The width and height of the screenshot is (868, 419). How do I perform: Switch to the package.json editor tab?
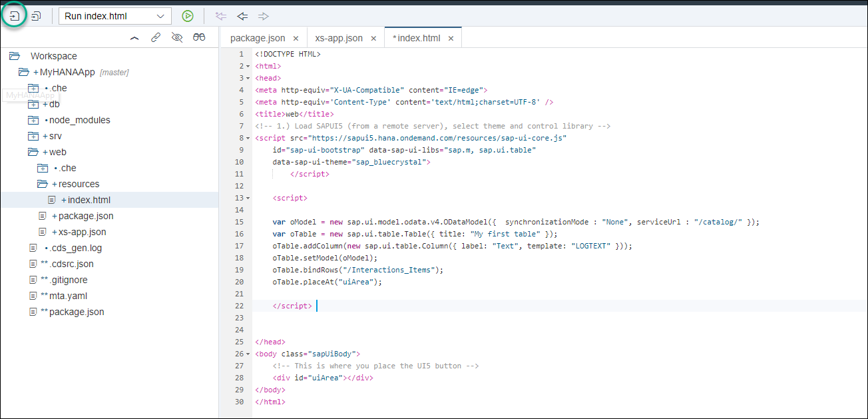(258, 38)
